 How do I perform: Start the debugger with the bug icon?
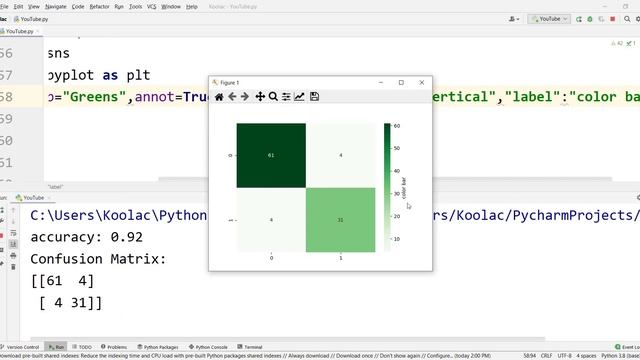click(590, 19)
